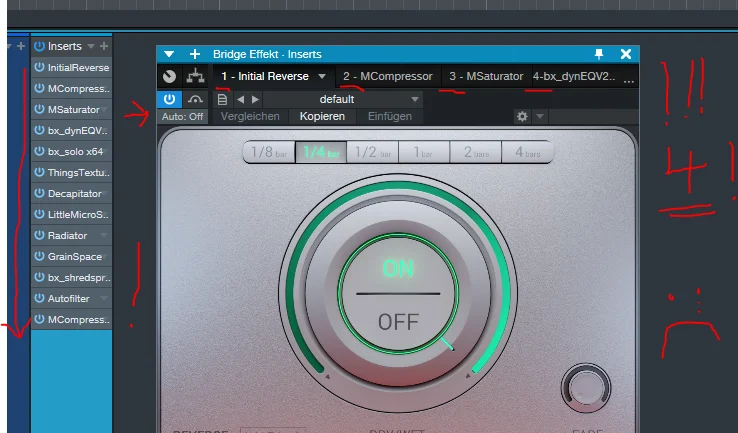Switch the reverse effect OFF
The image size is (738, 433).
click(398, 322)
